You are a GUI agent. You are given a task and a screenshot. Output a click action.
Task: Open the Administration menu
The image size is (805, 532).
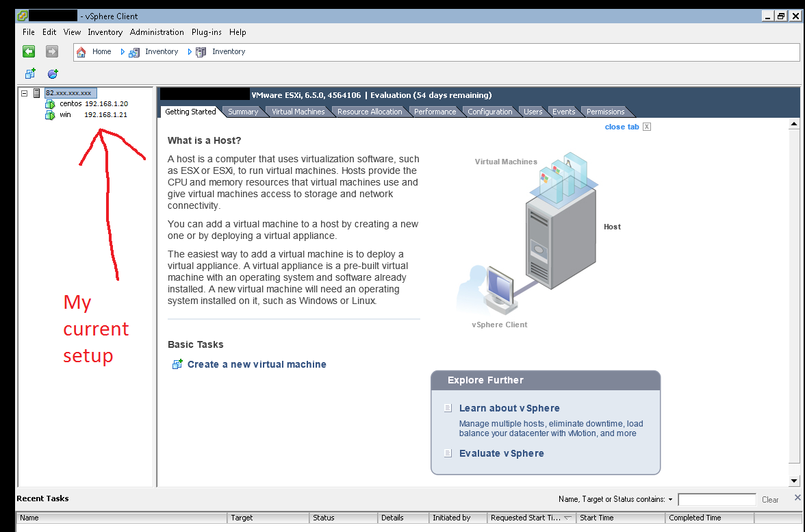(157, 31)
